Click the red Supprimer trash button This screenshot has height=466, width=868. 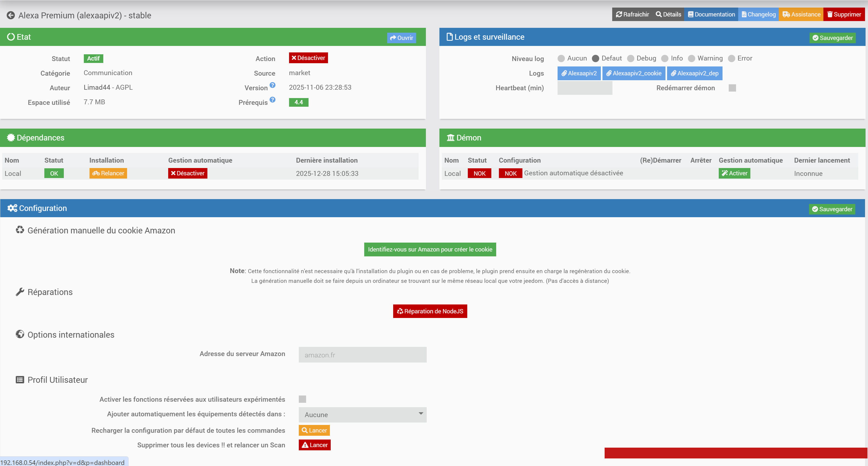coord(844,15)
